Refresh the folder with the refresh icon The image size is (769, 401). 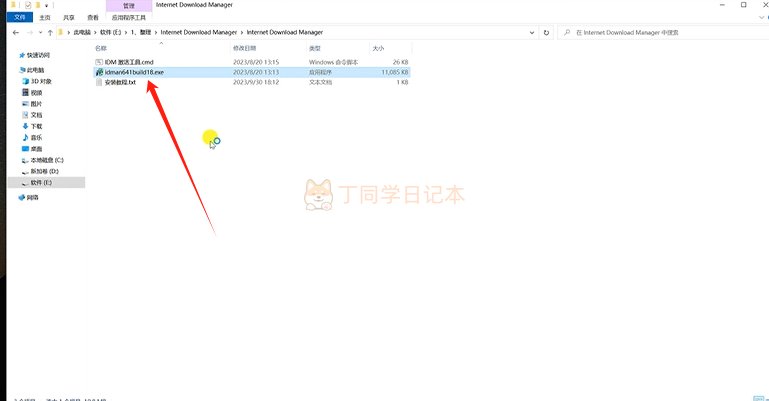546,32
